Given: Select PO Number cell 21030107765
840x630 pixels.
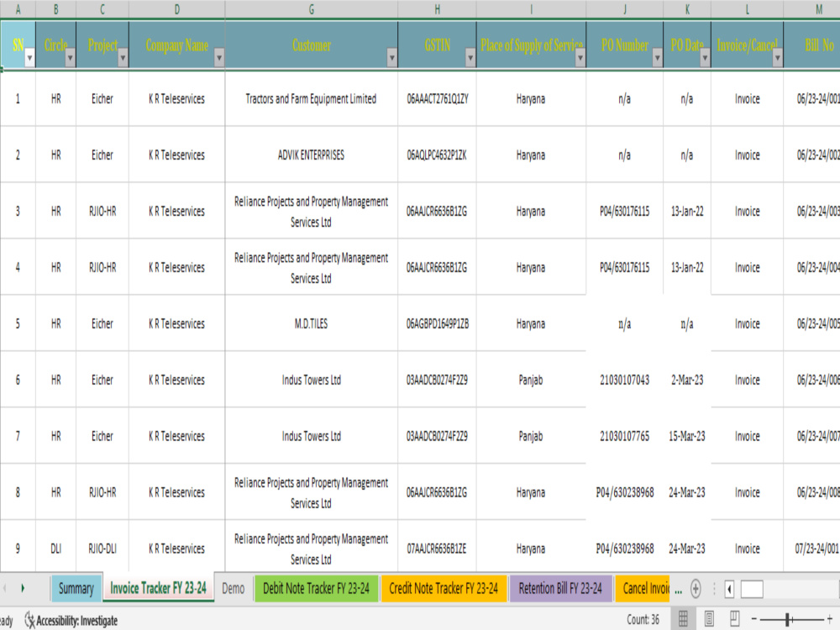Looking at the screenshot, I should point(625,436).
